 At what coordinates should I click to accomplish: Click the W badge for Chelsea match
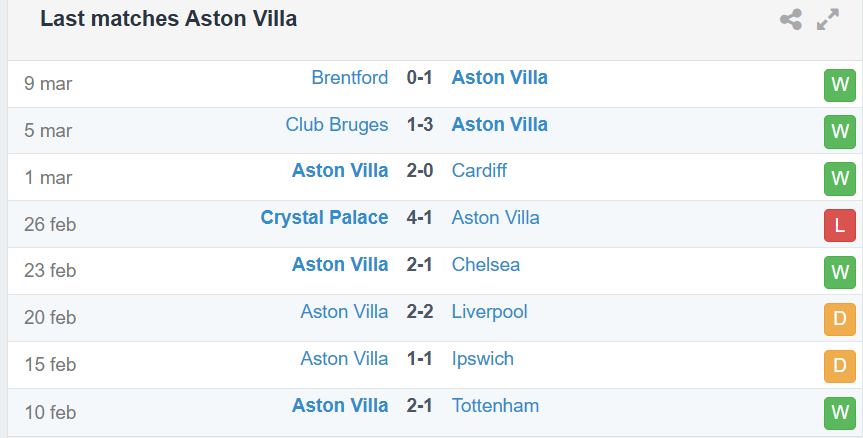coord(839,272)
